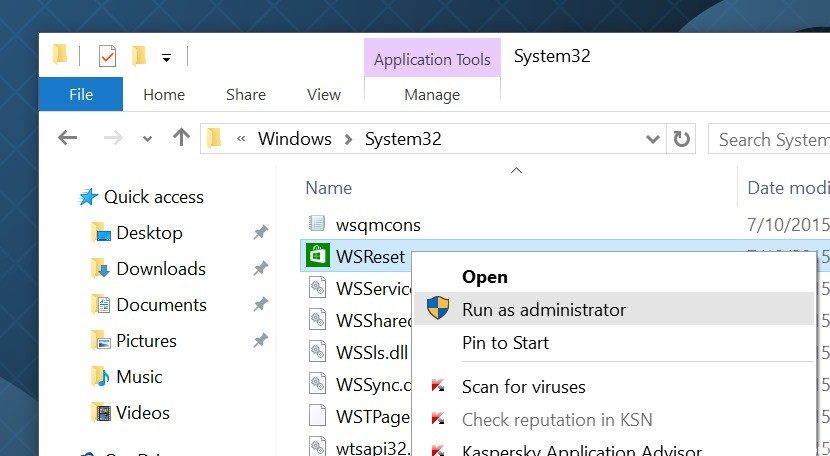
Task: Click the Properties checkmark icon in quick access toolbar
Action: click(x=107, y=56)
